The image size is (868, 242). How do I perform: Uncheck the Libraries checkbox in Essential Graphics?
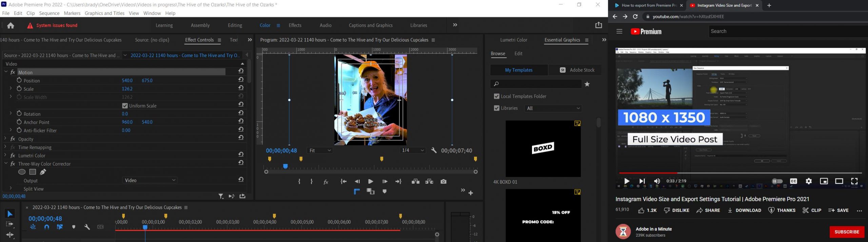click(496, 108)
